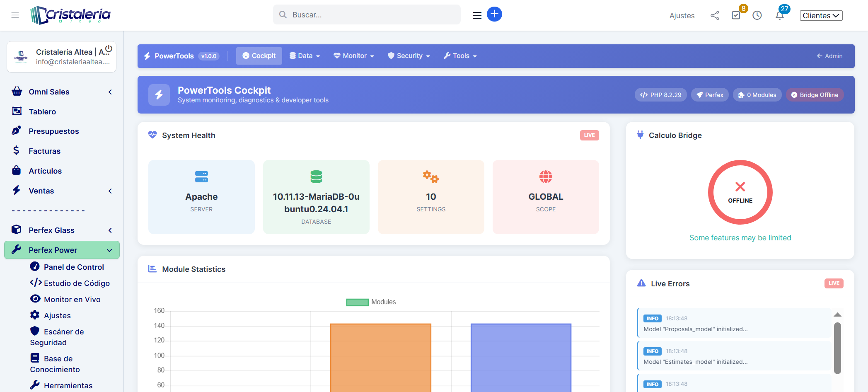868x392 pixels.
Task: Click the LIVE badge on System Health
Action: point(589,135)
